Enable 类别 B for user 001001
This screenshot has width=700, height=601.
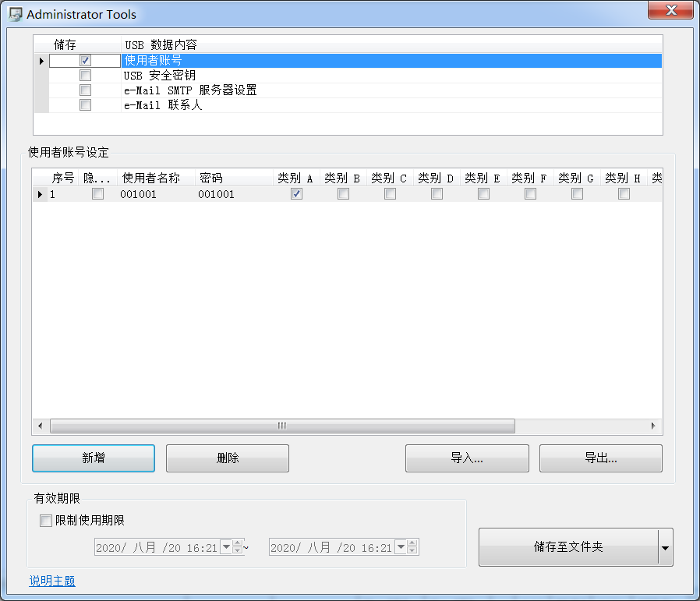pyautogui.click(x=343, y=193)
